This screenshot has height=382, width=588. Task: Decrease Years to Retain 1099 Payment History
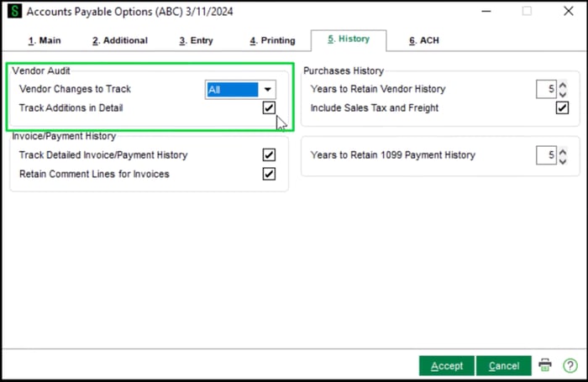tap(563, 160)
